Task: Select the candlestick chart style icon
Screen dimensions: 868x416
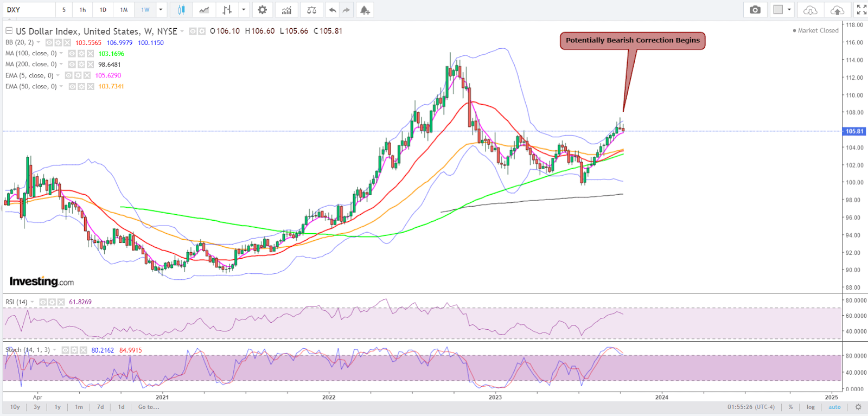Action: coord(181,10)
